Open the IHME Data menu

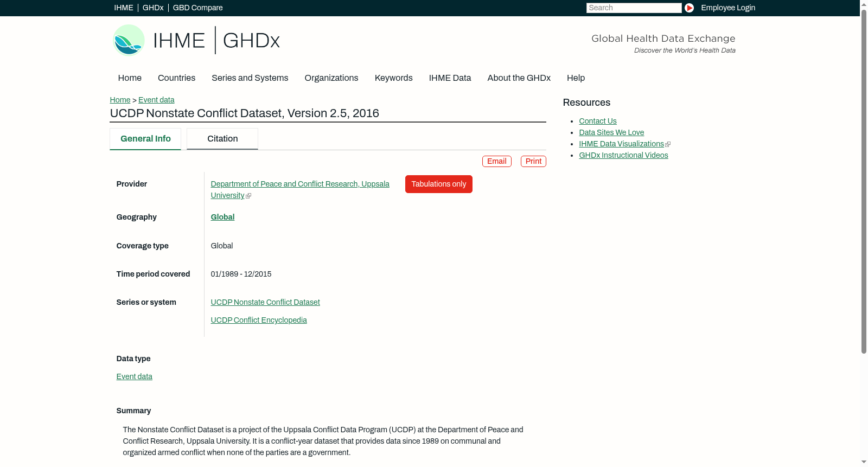pos(450,78)
